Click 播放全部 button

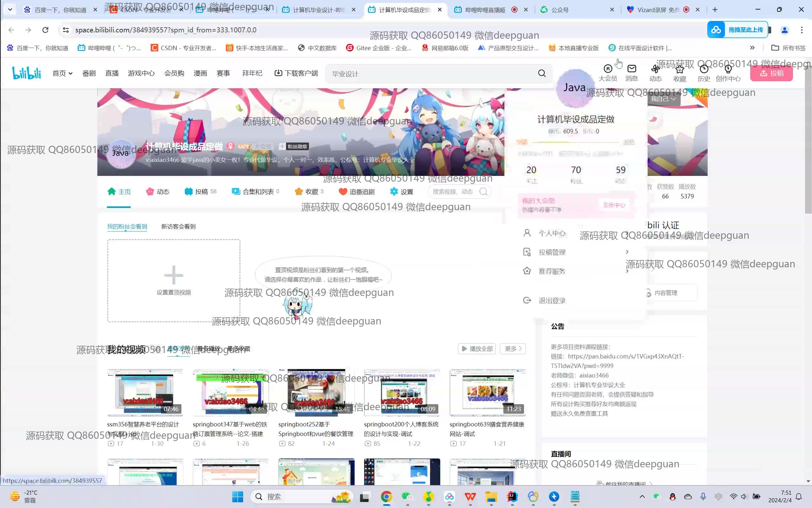pos(476,349)
